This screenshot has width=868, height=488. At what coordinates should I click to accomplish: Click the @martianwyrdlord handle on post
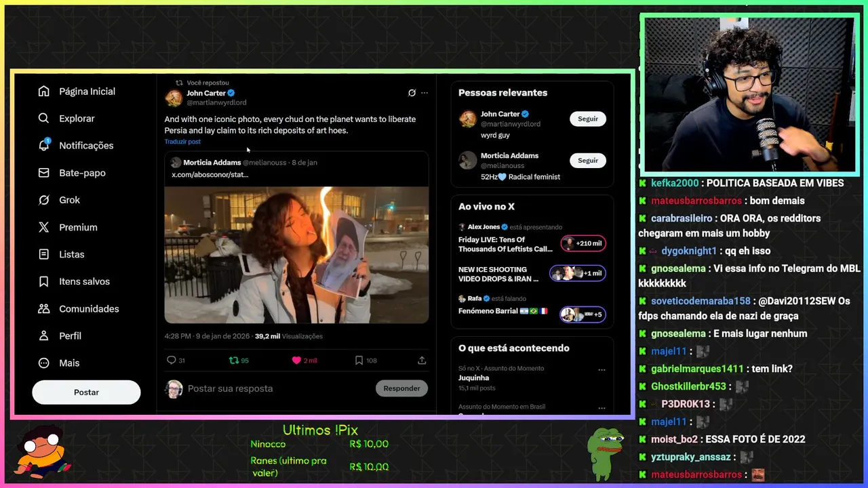coord(216,102)
